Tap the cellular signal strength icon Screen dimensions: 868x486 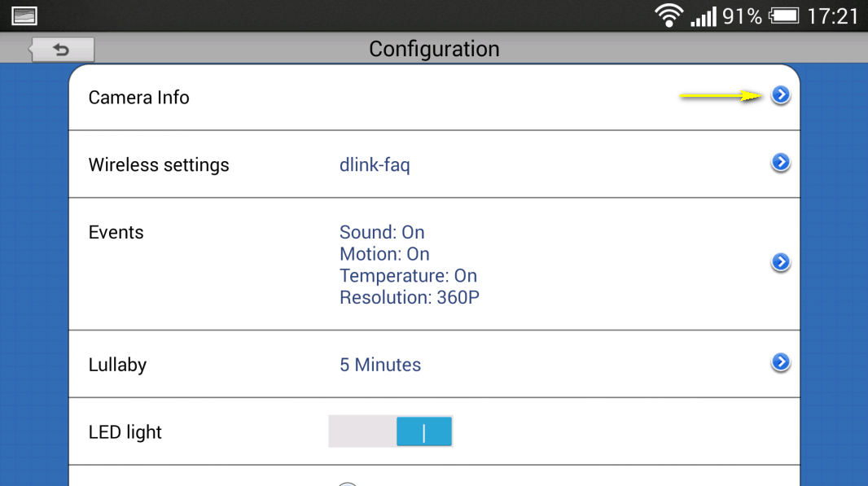(704, 16)
